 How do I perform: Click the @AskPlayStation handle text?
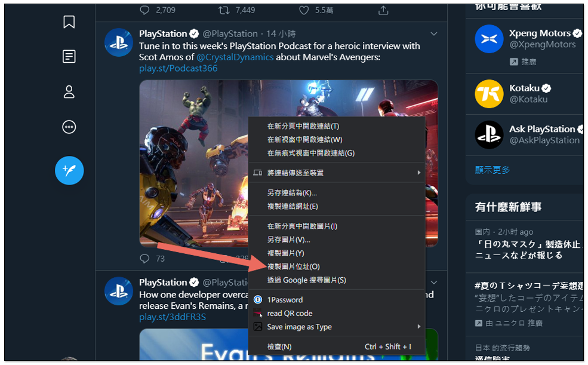point(544,140)
